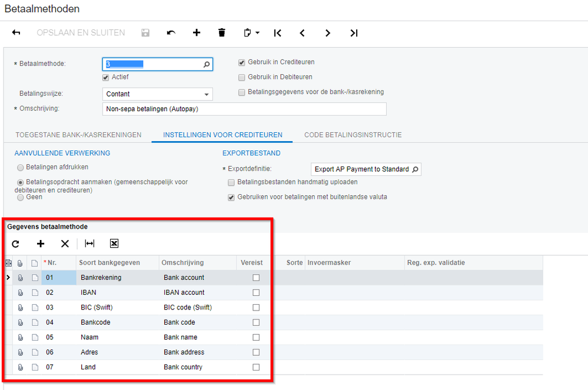Image resolution: width=588 pixels, height=390 pixels.
Task: Add a row to Gegevens betaalmethode grid
Action: [41, 244]
